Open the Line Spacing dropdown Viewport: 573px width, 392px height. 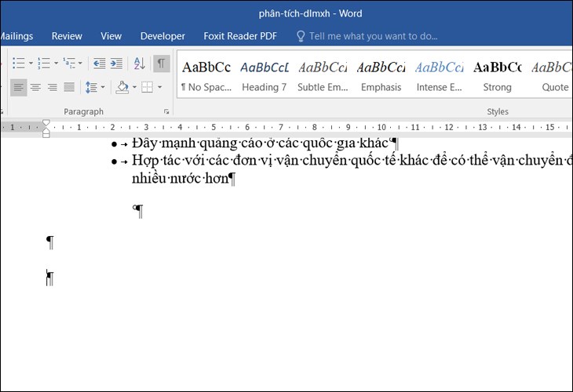[93, 87]
